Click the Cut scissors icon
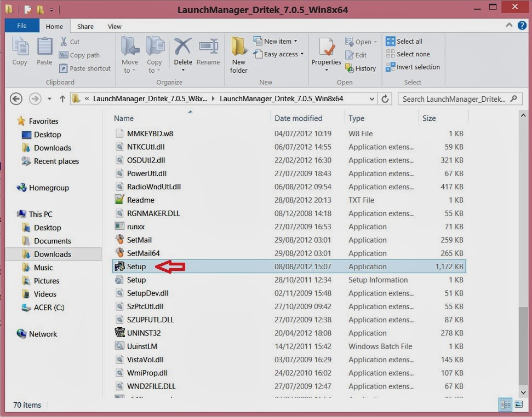This screenshot has height=417, width=532. pyautogui.click(x=64, y=42)
